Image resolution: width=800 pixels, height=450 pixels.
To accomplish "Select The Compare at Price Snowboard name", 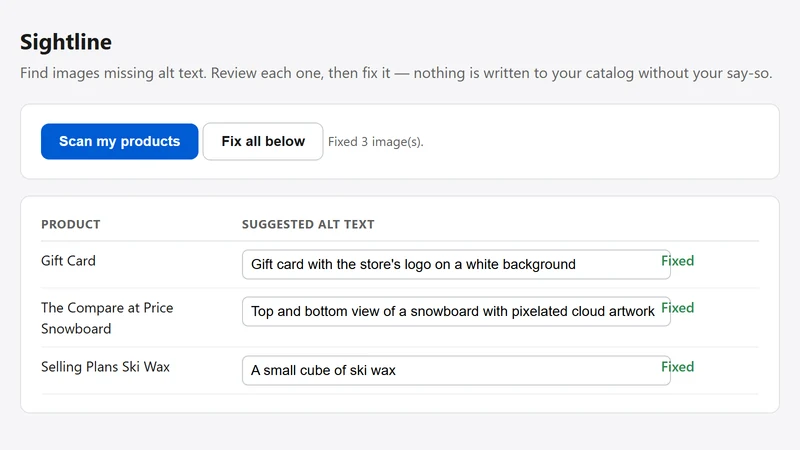I will point(107,318).
